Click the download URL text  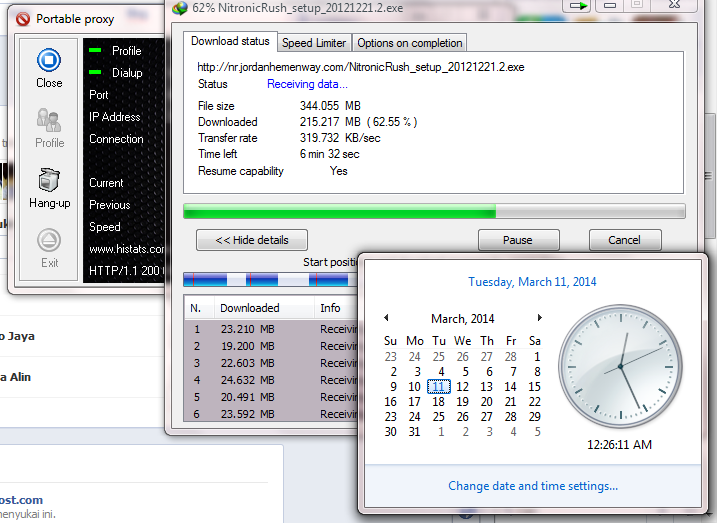pyautogui.click(x=361, y=67)
